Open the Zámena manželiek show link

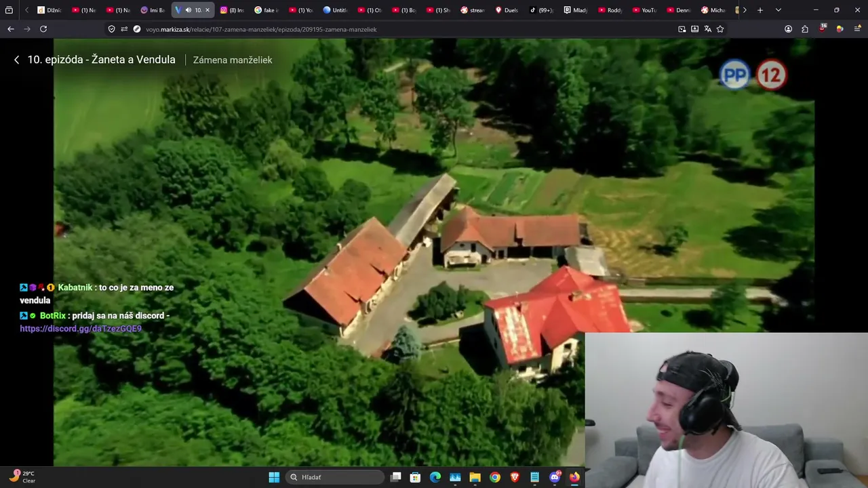[x=233, y=60]
